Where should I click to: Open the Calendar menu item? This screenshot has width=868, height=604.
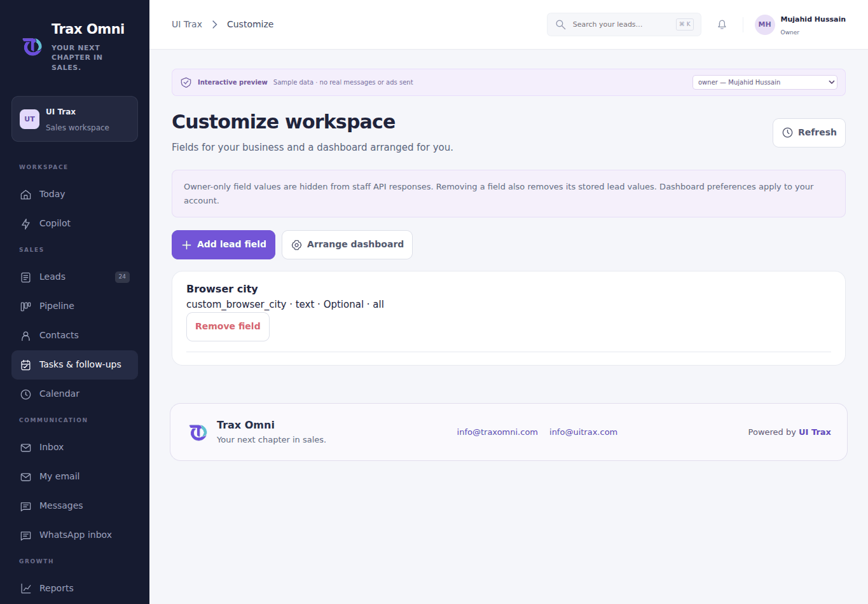(74, 394)
